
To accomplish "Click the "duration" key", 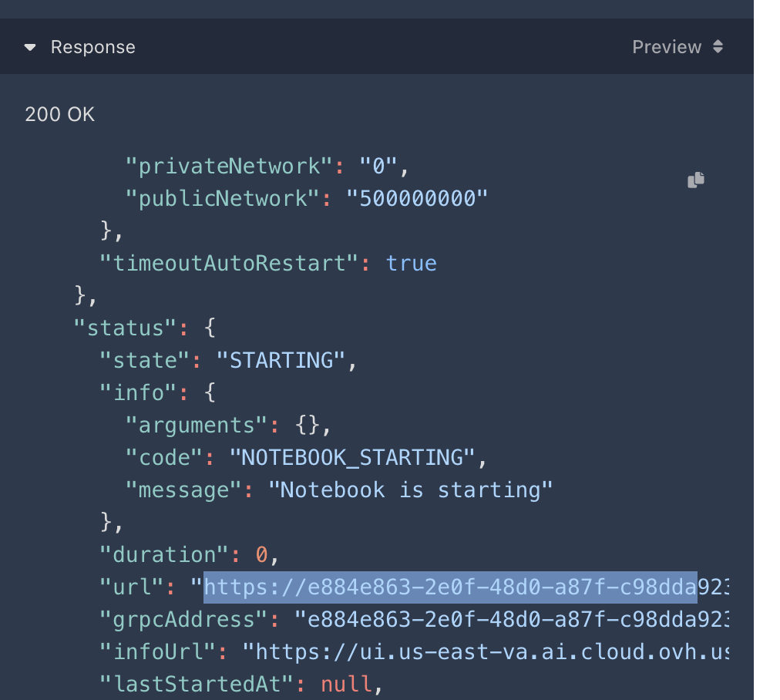I will 163,555.
